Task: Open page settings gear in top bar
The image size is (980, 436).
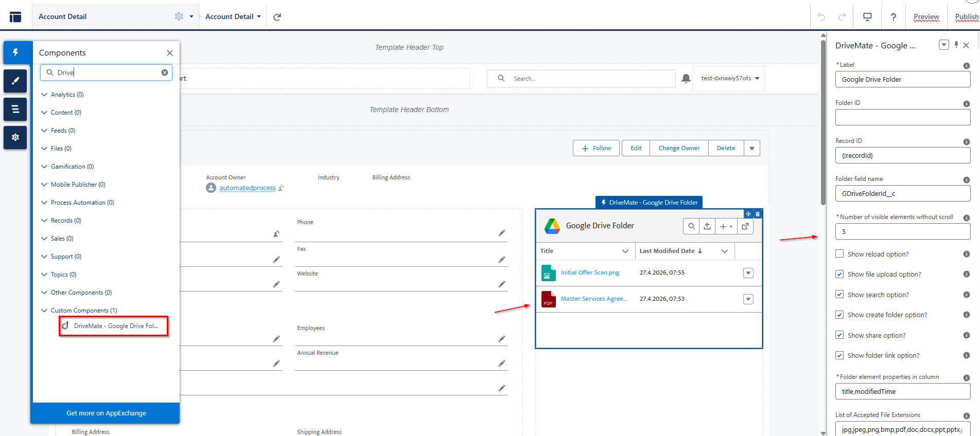Action: coord(179,16)
